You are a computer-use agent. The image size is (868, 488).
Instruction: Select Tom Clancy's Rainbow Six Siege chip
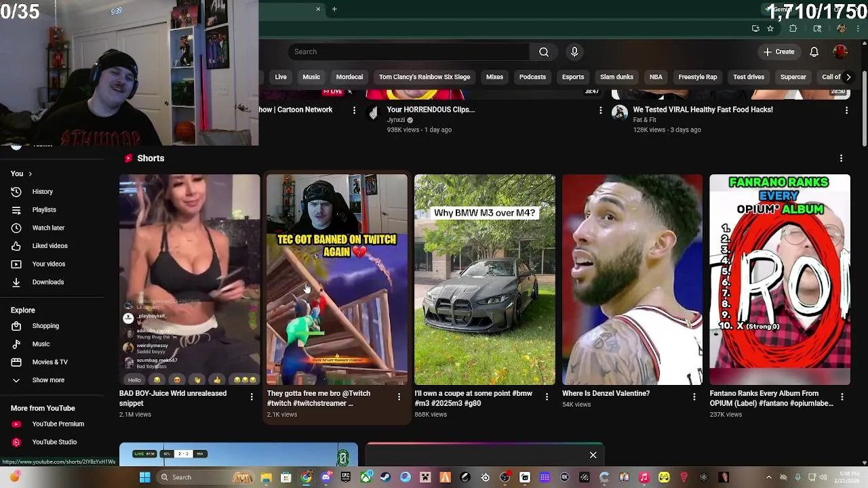(x=425, y=77)
